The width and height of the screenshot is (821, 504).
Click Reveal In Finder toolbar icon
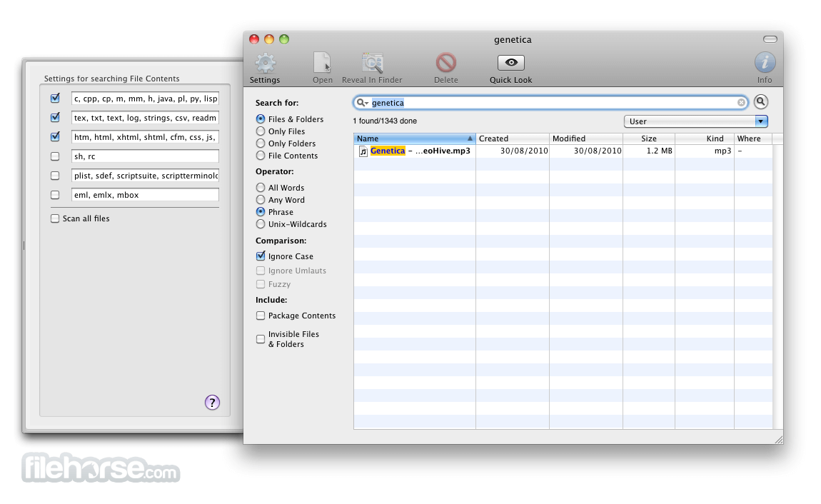(372, 63)
